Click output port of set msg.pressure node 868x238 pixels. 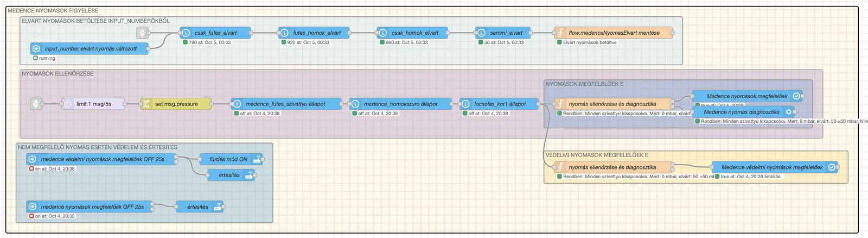(x=212, y=104)
